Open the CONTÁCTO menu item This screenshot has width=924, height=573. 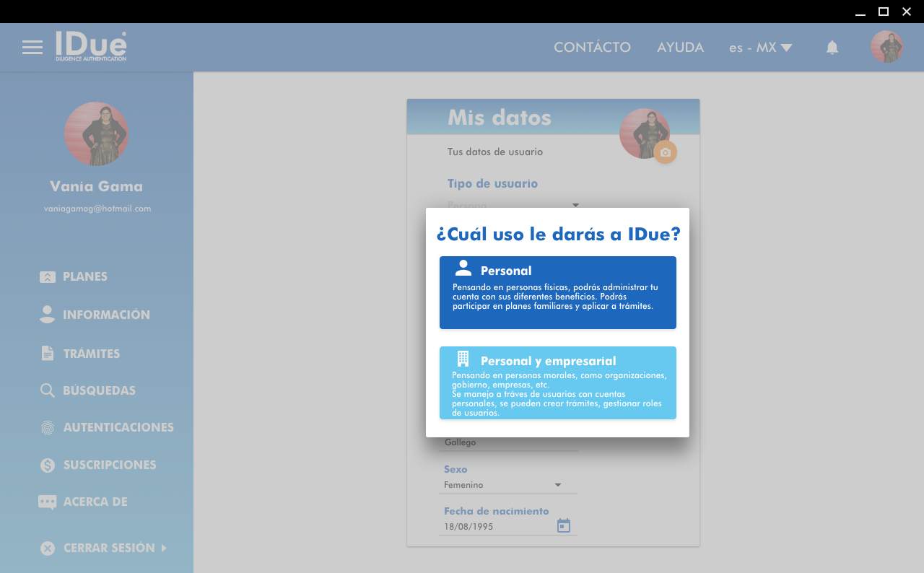pyautogui.click(x=592, y=48)
